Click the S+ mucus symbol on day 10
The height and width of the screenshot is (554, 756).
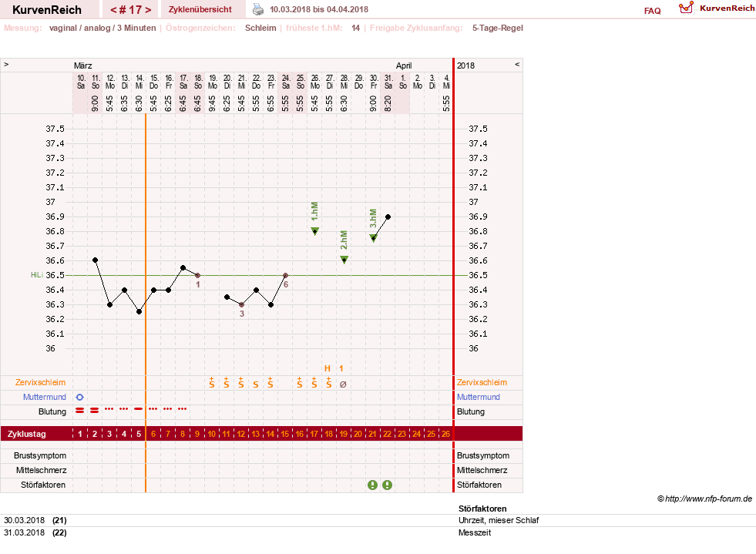coord(212,383)
